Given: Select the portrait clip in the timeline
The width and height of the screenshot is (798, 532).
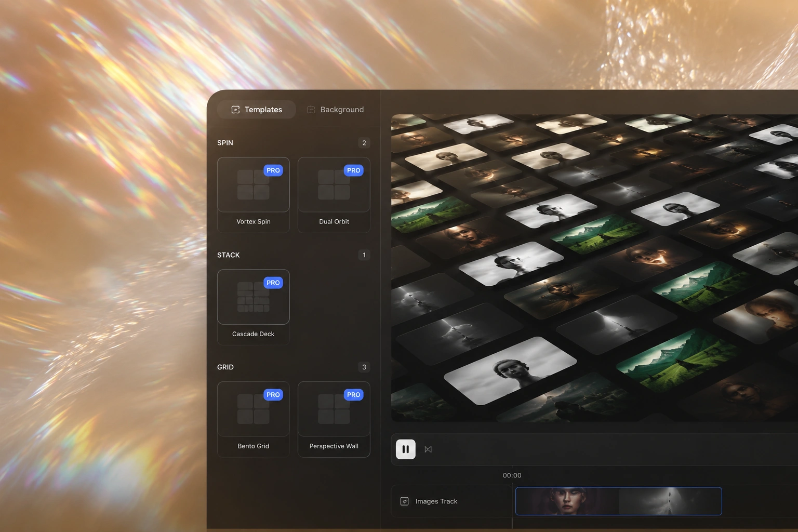Looking at the screenshot, I should point(567,501).
